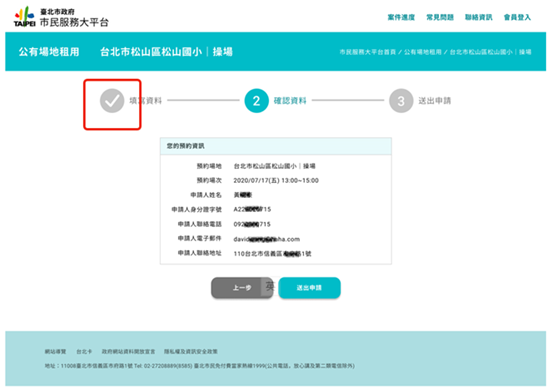Click the 填寫資料 step label
This screenshot has width=552, height=389.
point(146,101)
